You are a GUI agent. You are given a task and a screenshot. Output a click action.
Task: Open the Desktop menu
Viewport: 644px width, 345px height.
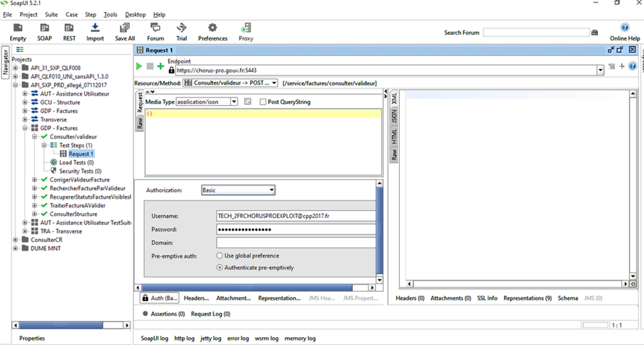click(135, 14)
